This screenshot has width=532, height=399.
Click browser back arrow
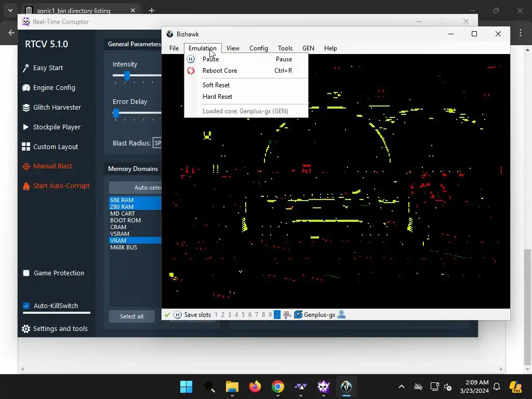[11, 33]
